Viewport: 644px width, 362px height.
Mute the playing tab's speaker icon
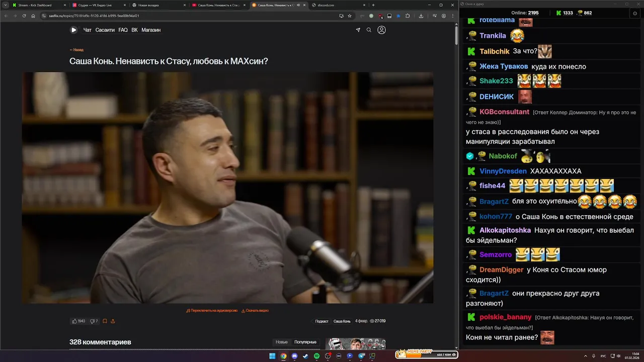click(x=298, y=5)
